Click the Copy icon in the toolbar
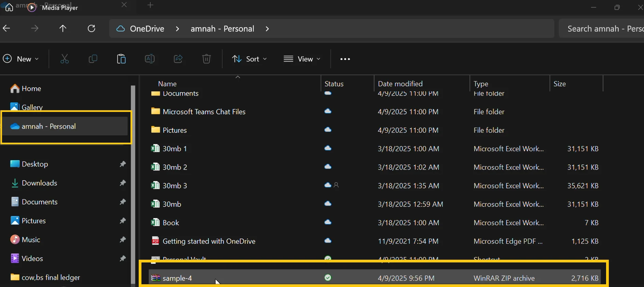Image resolution: width=644 pixels, height=287 pixels. point(93,59)
